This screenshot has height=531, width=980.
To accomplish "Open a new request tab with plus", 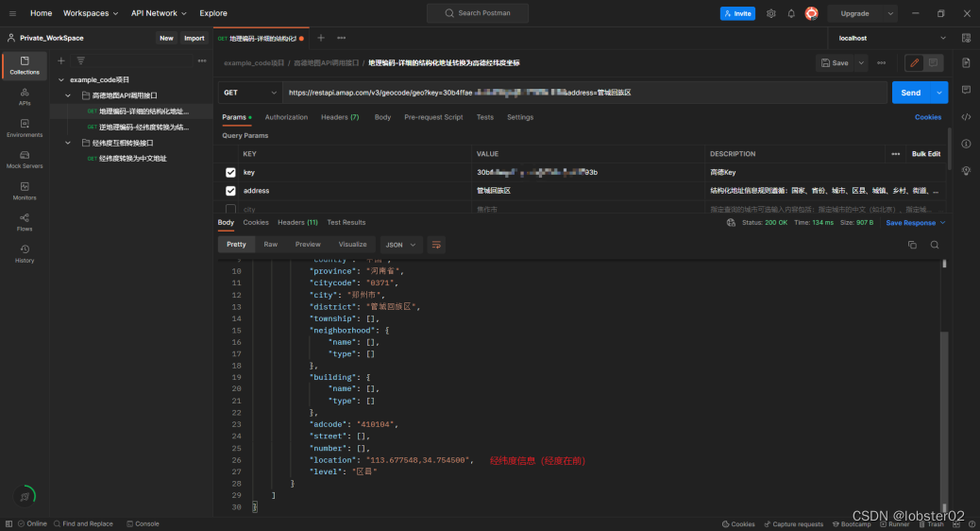I will 321,38.
